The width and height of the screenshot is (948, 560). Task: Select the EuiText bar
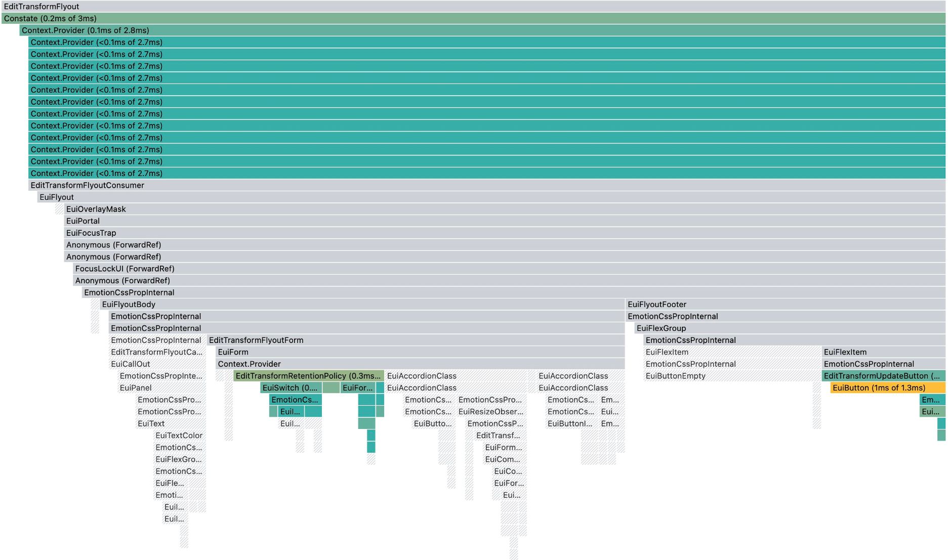(171, 423)
